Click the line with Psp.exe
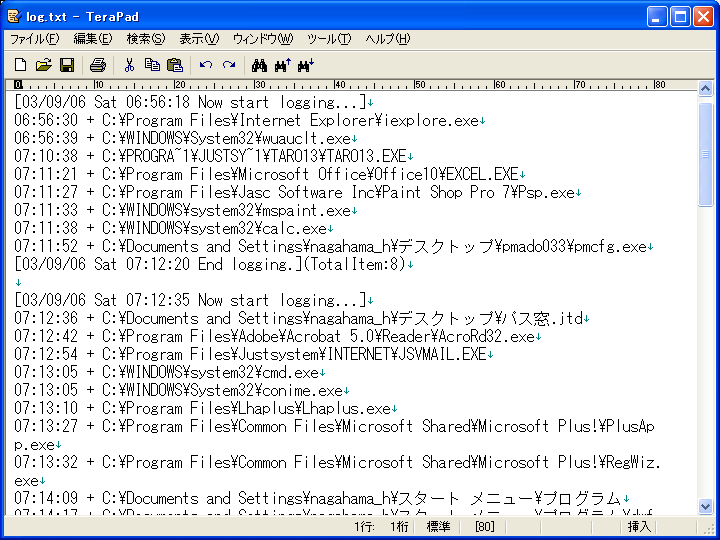The height and width of the screenshot is (540, 720). coord(298,192)
